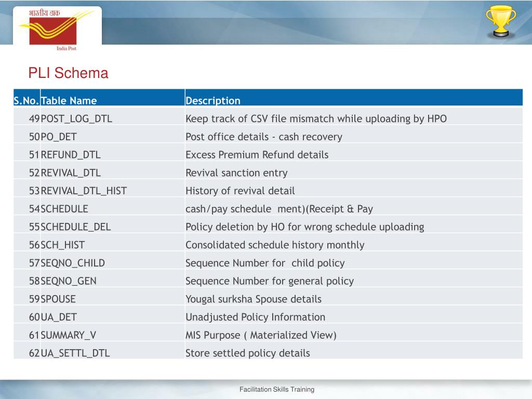Click 'Excess Premium Refund details' description
532x399 pixels.
(x=257, y=154)
